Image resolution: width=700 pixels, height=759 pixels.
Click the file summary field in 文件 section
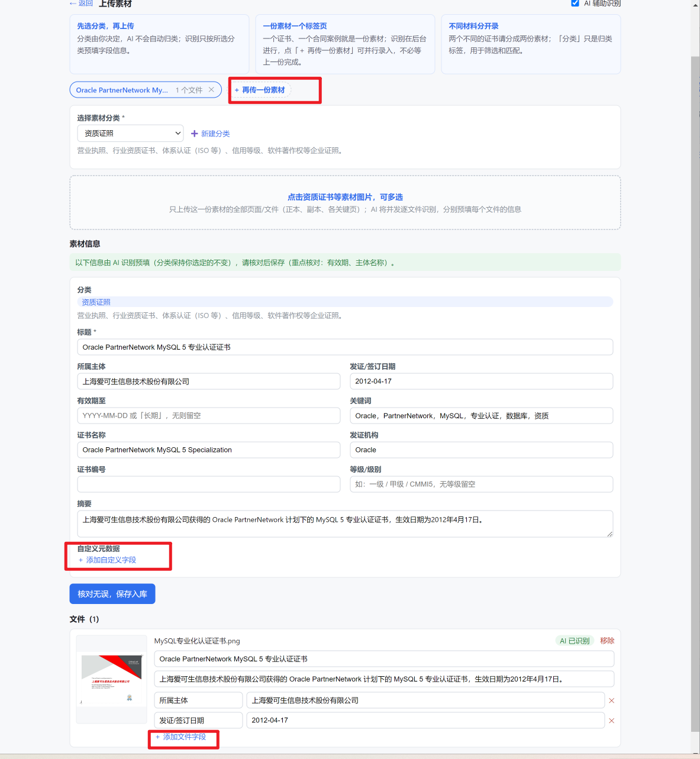click(x=384, y=679)
